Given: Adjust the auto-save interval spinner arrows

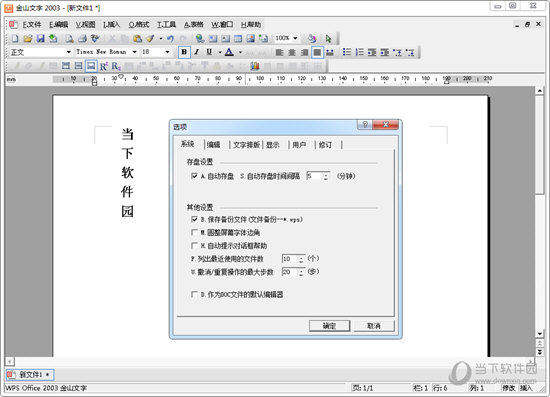Looking at the screenshot, I should tap(326, 176).
